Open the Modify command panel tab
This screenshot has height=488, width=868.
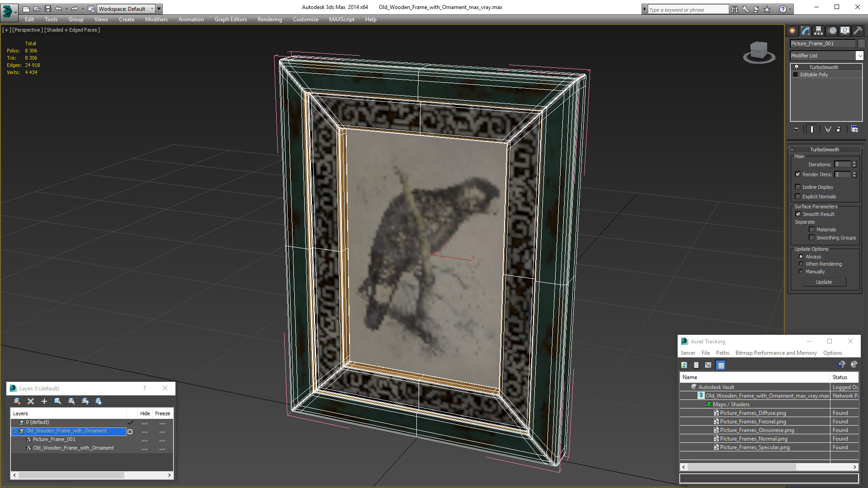[x=806, y=31]
